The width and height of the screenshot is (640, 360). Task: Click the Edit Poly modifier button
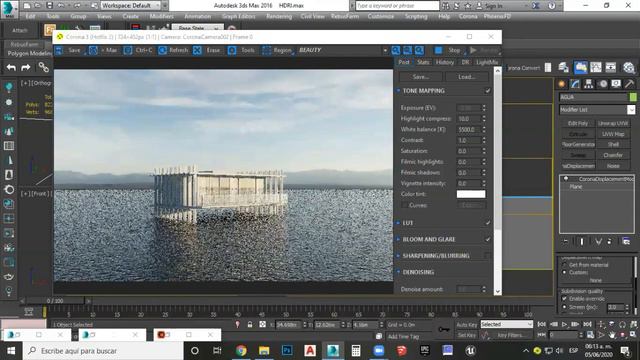click(578, 123)
